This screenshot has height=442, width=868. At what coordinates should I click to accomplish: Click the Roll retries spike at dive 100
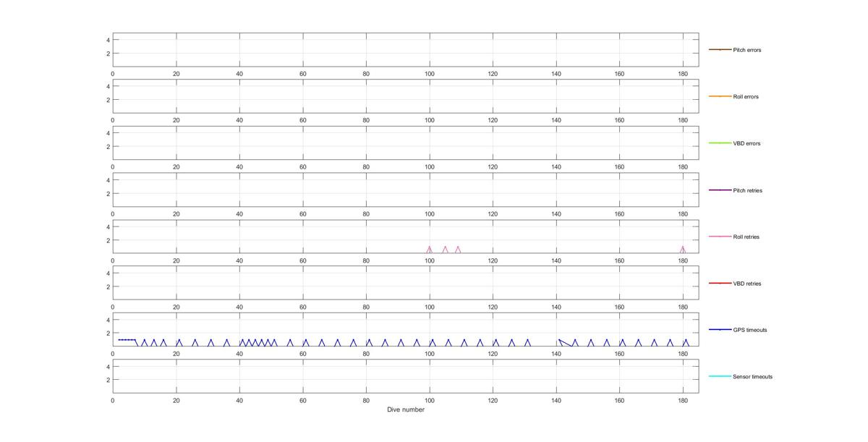coord(430,250)
